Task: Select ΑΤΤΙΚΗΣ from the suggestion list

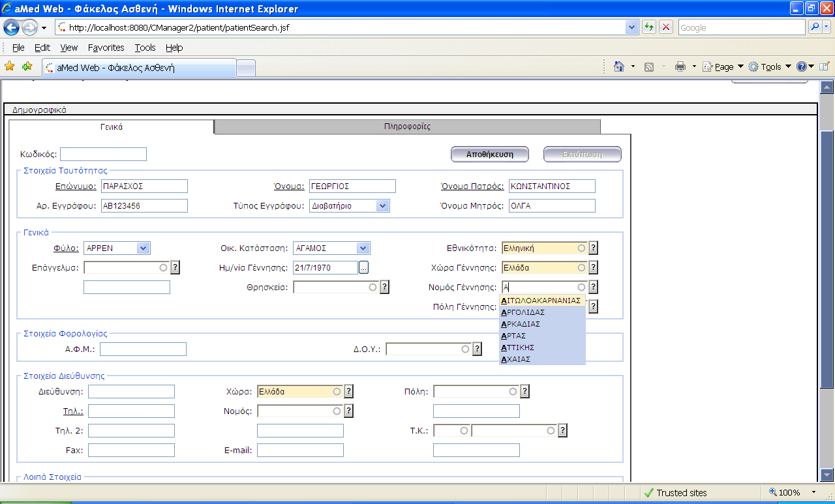Action: (x=542, y=348)
